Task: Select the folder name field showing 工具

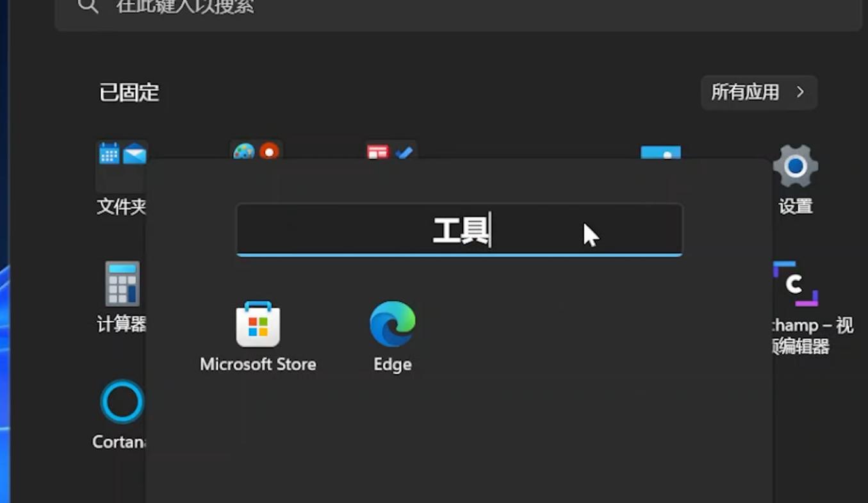Action: (x=459, y=229)
